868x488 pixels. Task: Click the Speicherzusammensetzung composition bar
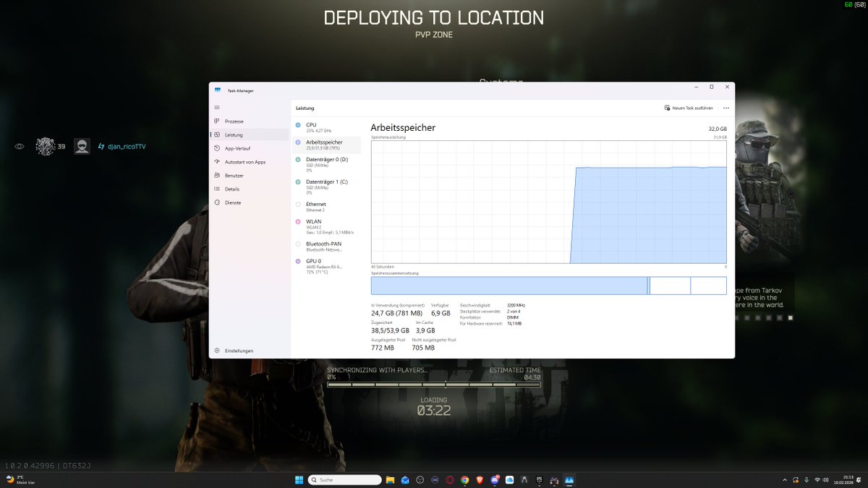(x=548, y=286)
